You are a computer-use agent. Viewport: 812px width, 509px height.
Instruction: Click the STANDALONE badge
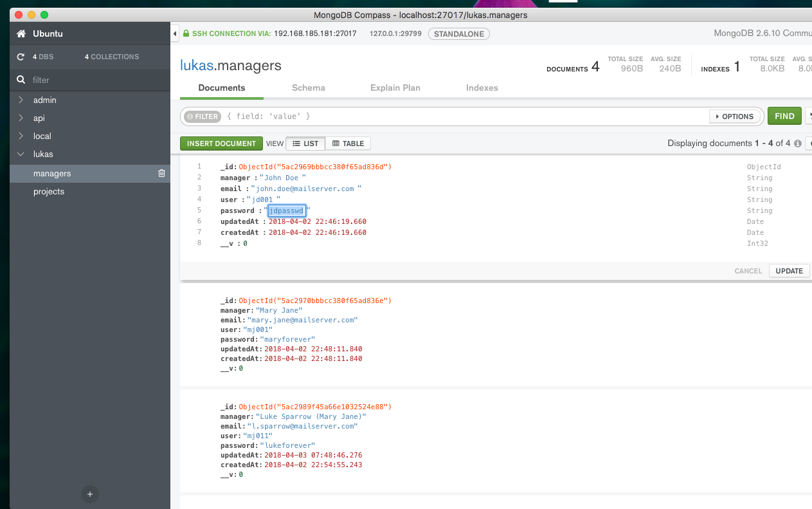[459, 34]
